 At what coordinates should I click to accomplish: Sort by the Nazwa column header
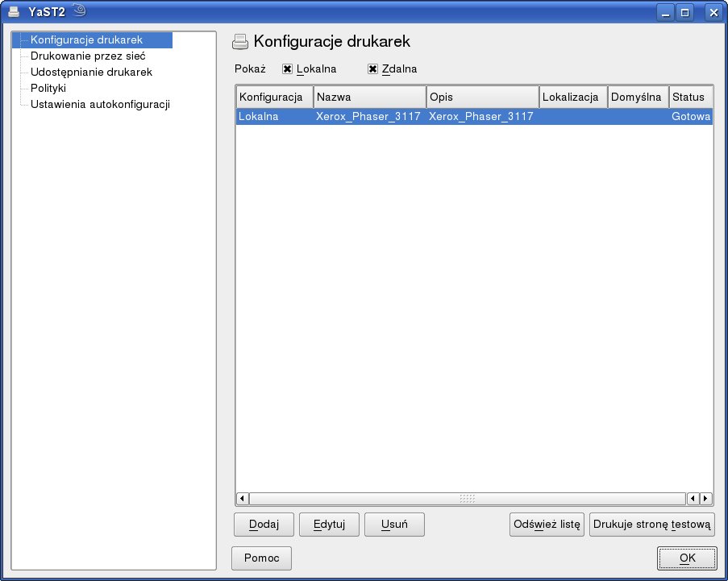(x=369, y=97)
